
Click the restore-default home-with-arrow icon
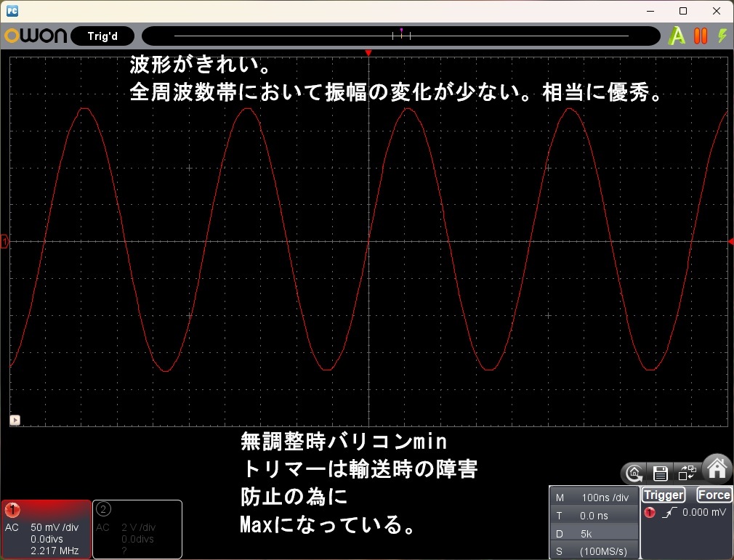pyautogui.click(x=634, y=474)
